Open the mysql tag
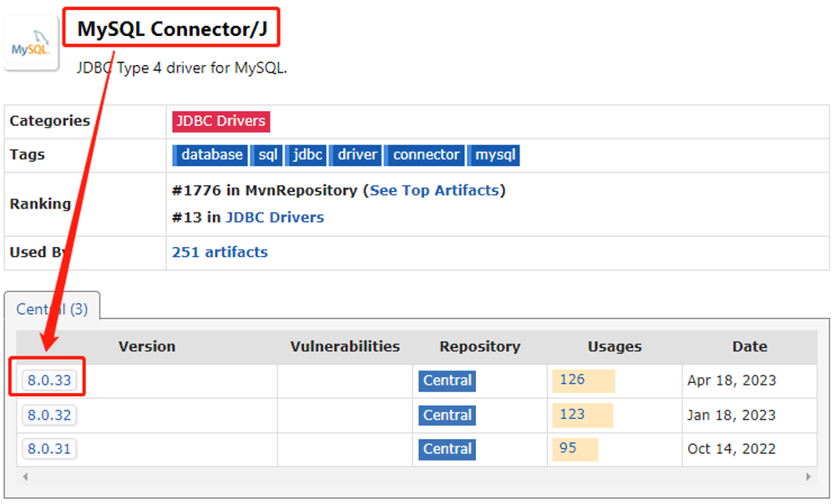Image resolution: width=836 pixels, height=504 pixels. click(x=496, y=155)
